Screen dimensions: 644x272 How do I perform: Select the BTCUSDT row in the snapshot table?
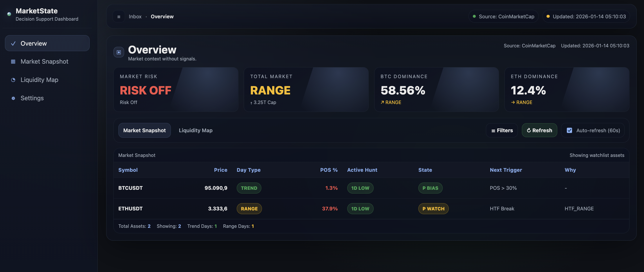(x=130, y=188)
